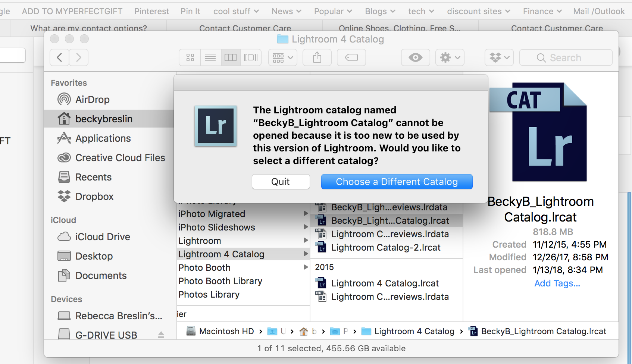Click the Lightroom Lr icon in dialog
632x364 pixels.
pos(216,126)
